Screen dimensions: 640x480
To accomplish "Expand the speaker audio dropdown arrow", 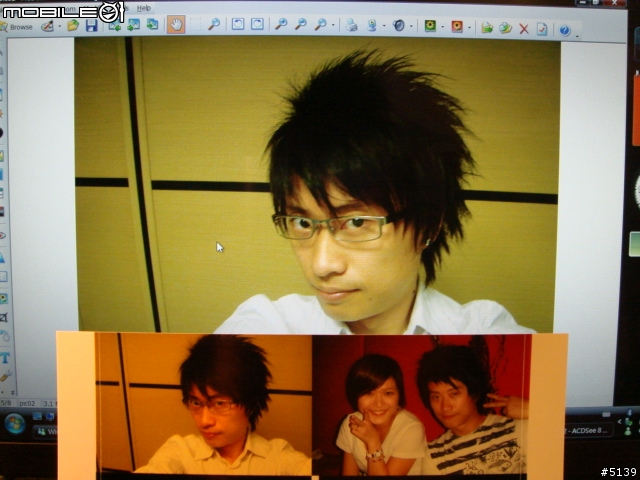I will click(x=411, y=27).
